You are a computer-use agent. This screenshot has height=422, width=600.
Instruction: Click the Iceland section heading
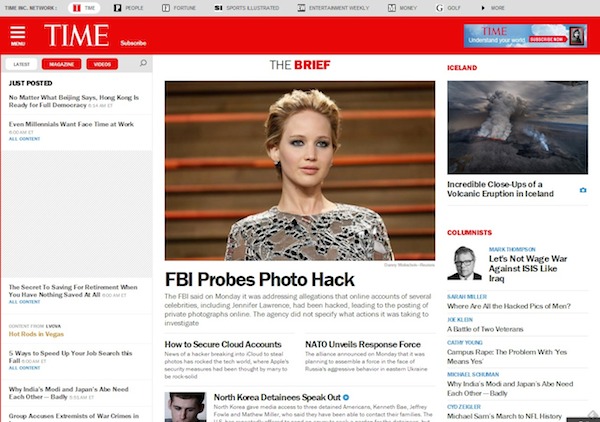click(x=462, y=68)
